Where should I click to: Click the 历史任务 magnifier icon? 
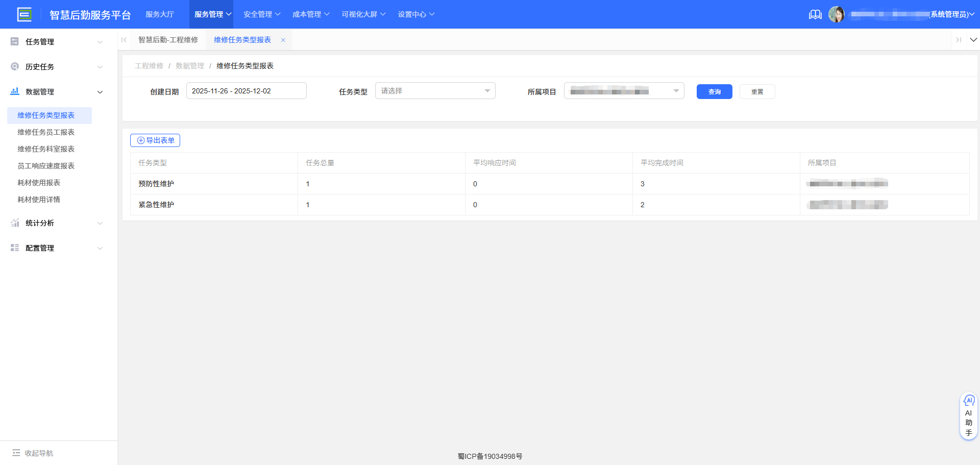[14, 66]
